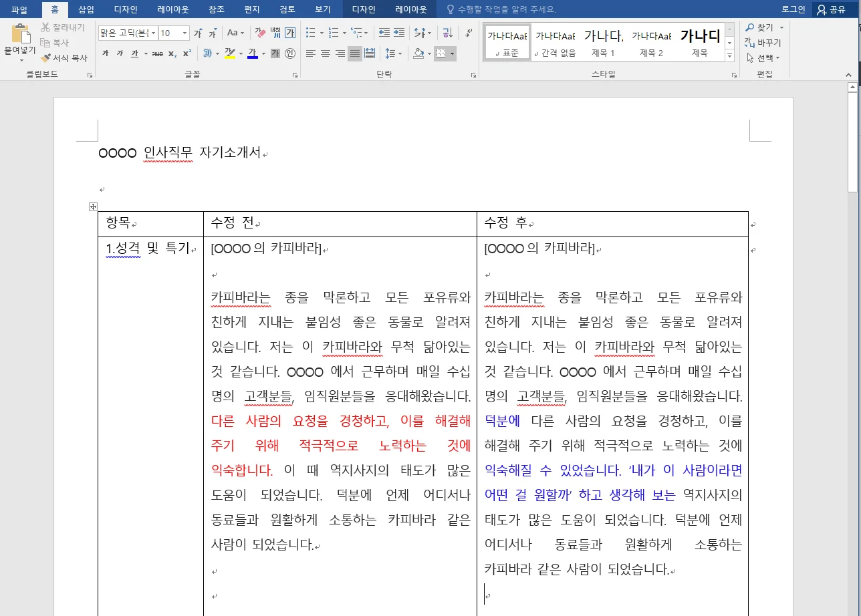Click the vertical scrollbar thumb

(852, 144)
